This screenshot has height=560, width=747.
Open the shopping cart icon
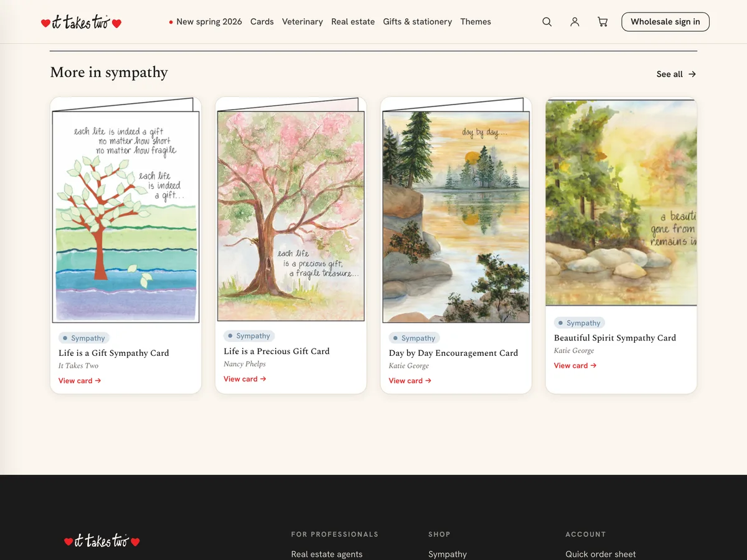[603, 22]
